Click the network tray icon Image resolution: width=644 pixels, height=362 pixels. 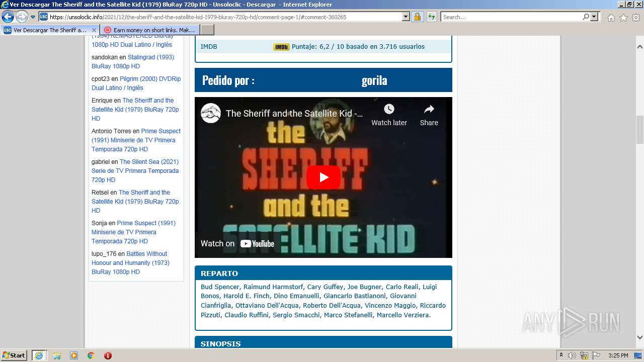click(x=584, y=355)
